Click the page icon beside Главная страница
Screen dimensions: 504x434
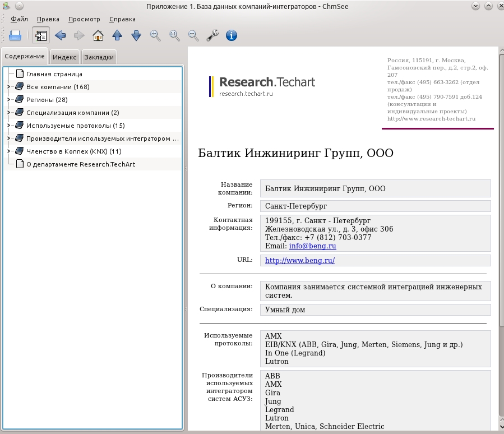(20, 73)
